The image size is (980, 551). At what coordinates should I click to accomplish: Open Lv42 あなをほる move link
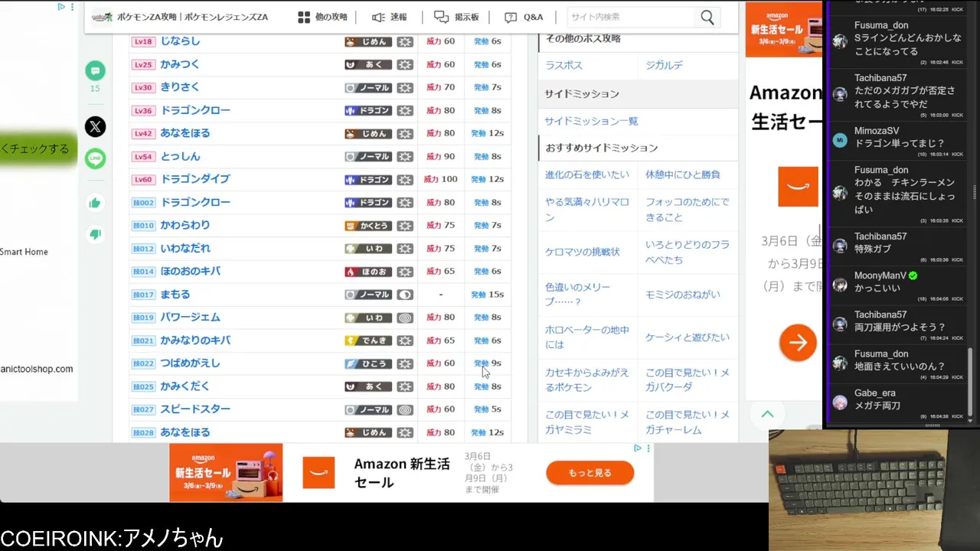tap(185, 133)
